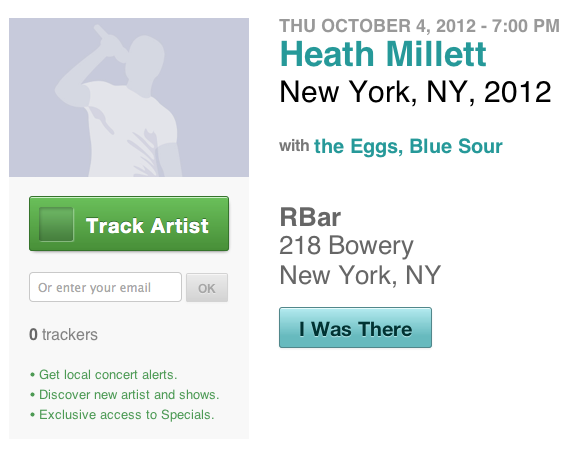Select the 'Get local concert alerts' bullet
This screenshot has height=455, width=575.
click(x=103, y=375)
